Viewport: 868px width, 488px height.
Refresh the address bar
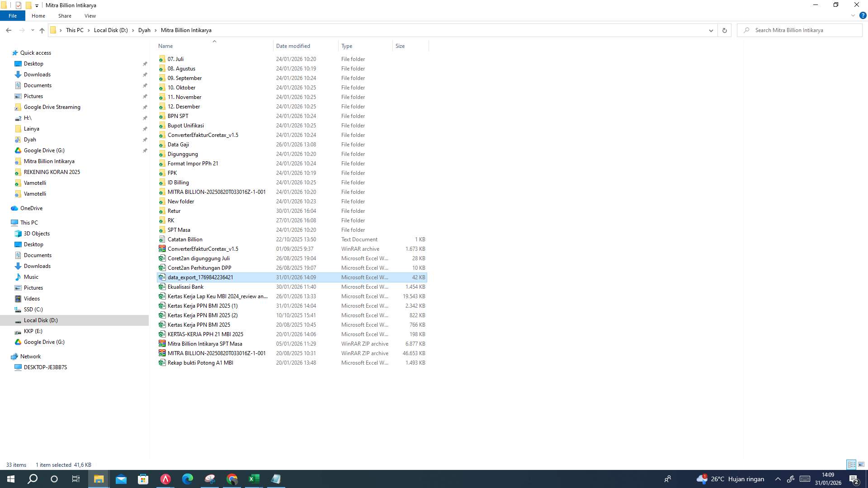click(x=724, y=30)
